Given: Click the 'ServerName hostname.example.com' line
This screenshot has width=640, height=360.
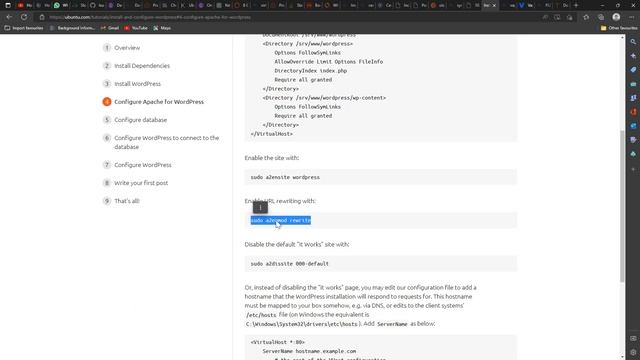Looking at the screenshot, I should point(309,351).
